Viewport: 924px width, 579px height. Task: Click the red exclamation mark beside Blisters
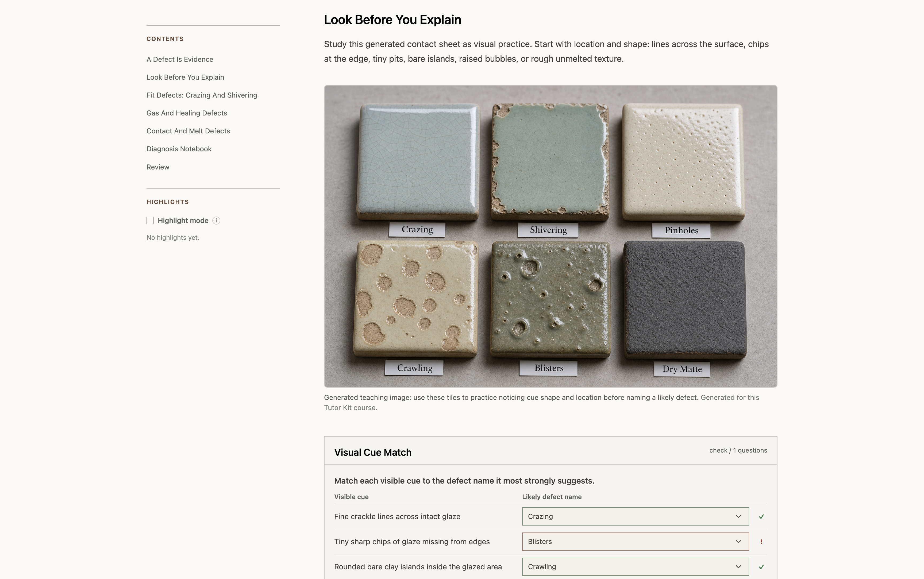[761, 542]
